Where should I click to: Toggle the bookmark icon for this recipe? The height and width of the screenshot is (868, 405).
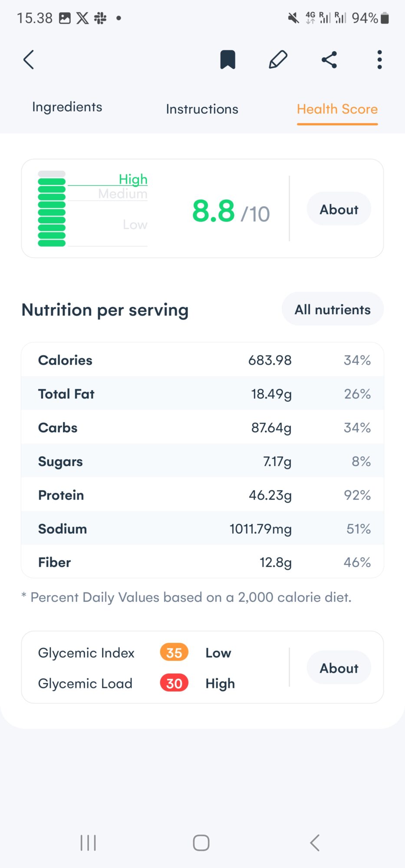click(x=227, y=60)
